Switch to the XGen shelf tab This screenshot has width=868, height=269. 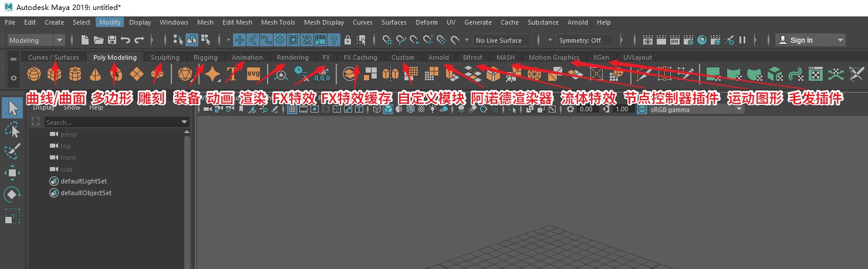point(601,57)
